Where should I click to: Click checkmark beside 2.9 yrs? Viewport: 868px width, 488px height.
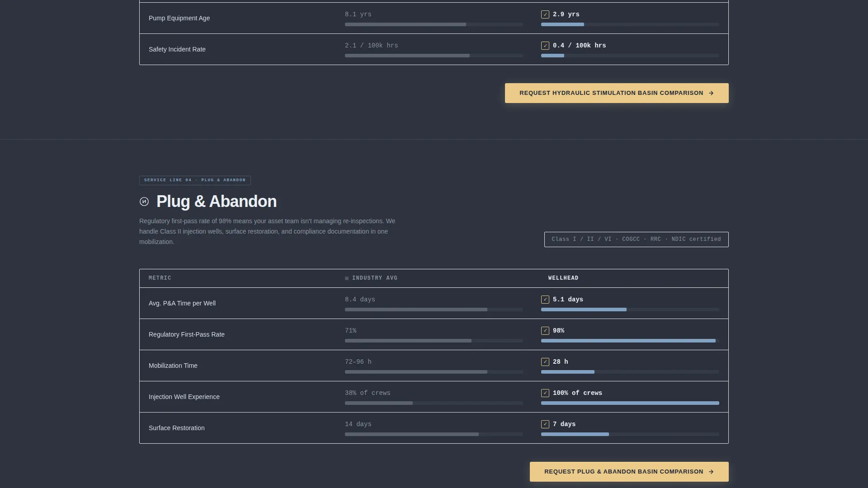click(x=545, y=14)
